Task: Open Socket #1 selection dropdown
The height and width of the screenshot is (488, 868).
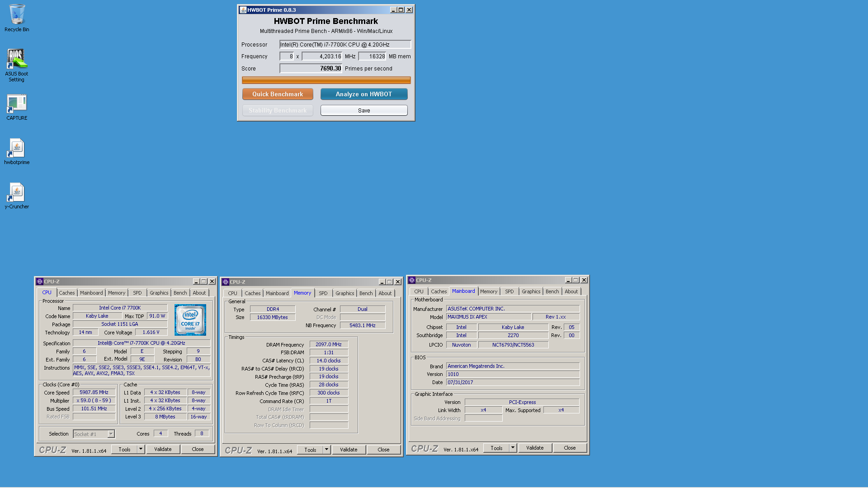Action: point(111,434)
